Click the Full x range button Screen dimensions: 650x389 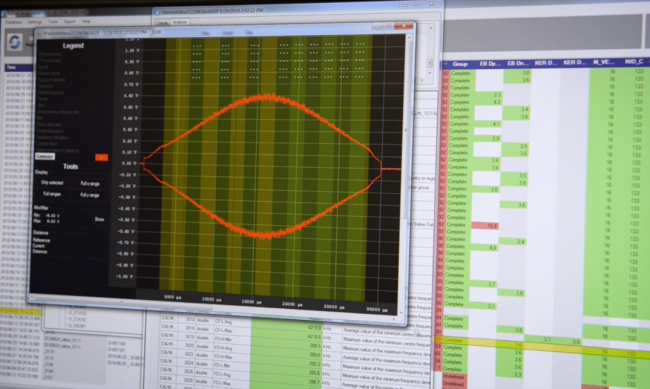click(90, 183)
